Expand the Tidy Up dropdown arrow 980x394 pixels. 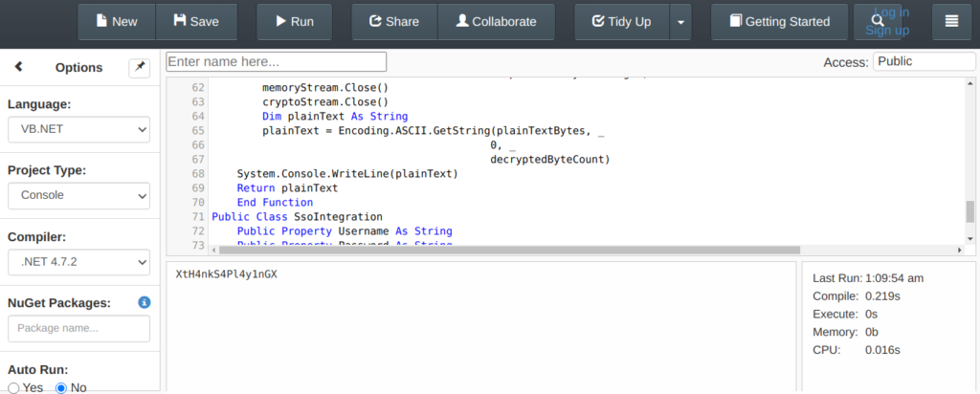[679, 21]
